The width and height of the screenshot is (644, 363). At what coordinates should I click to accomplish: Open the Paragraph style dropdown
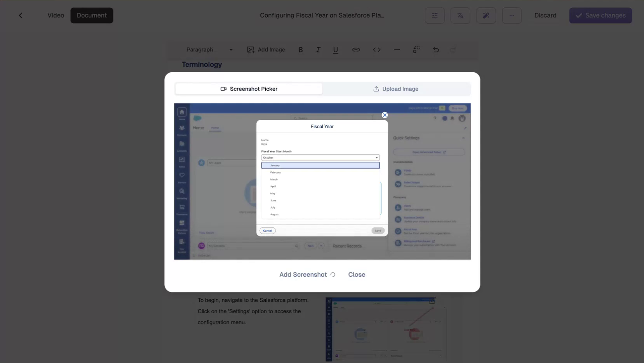pos(209,50)
